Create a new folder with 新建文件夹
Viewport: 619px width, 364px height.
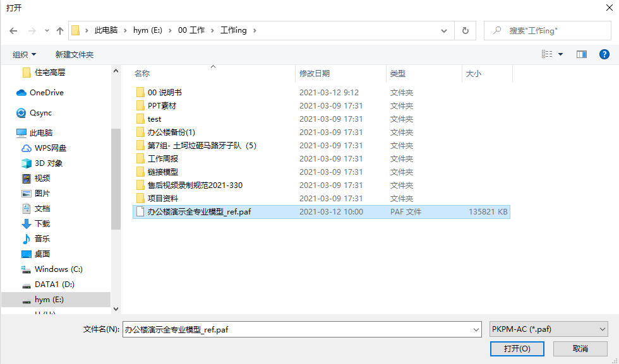(75, 54)
